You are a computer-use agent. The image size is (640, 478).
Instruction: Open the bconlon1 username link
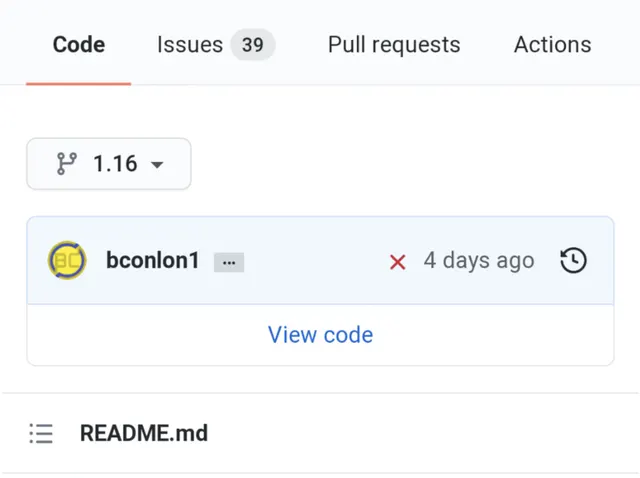153,260
